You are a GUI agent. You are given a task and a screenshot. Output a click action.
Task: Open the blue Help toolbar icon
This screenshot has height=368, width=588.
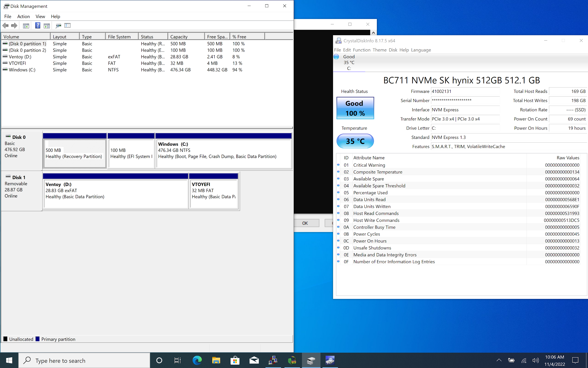pyautogui.click(x=38, y=26)
